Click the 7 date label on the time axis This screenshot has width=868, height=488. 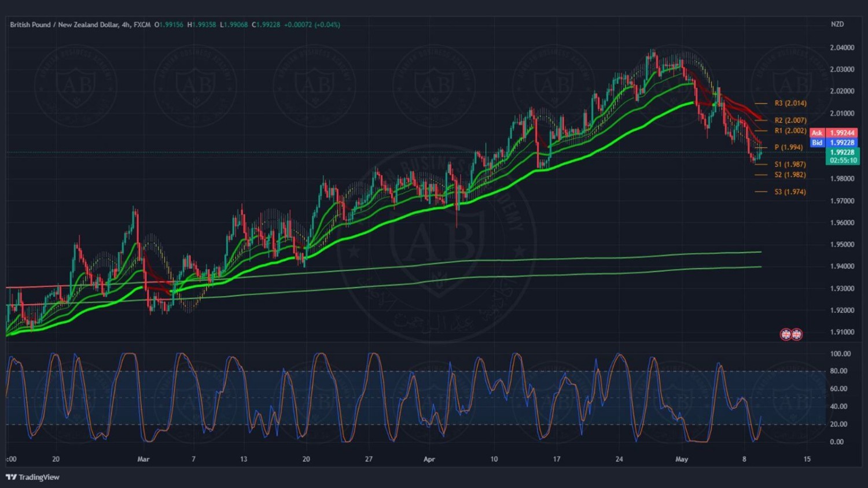click(193, 459)
